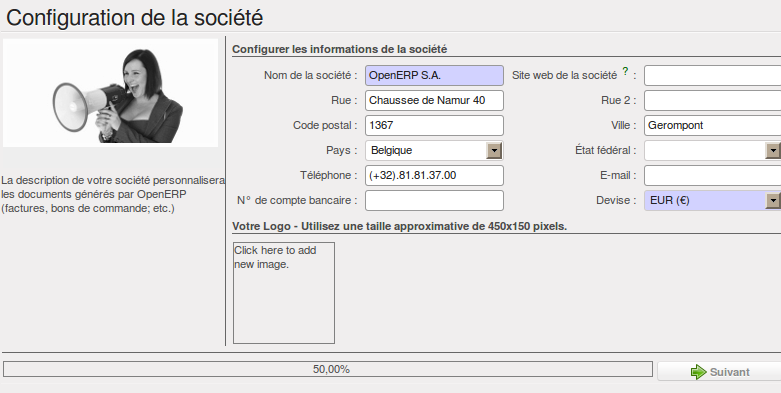Select the Code postal field
This screenshot has height=393, width=781.
click(x=434, y=125)
